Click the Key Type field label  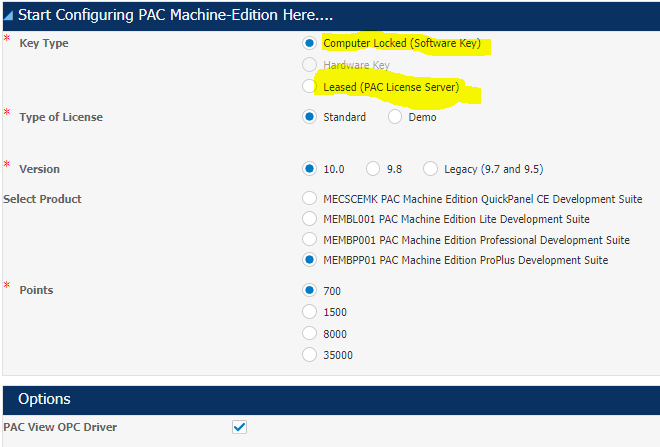click(44, 43)
